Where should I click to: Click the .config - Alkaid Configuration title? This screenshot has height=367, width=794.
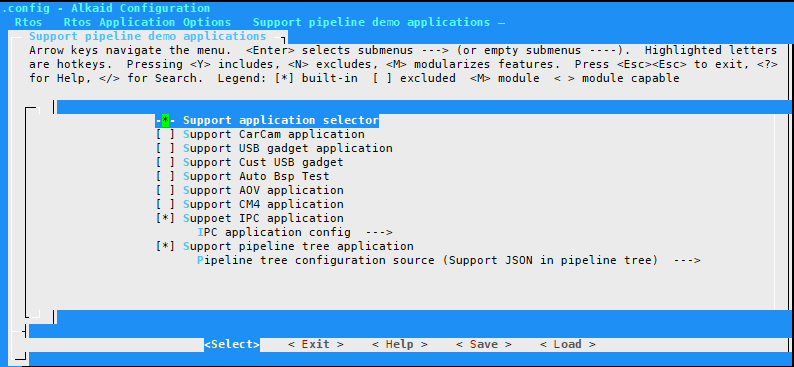[x=105, y=8]
